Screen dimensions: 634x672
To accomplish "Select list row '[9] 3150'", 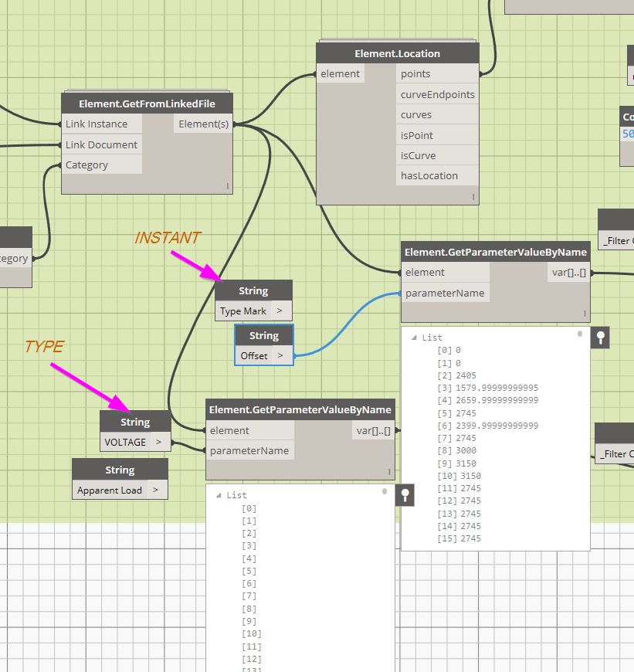I will pos(456,463).
